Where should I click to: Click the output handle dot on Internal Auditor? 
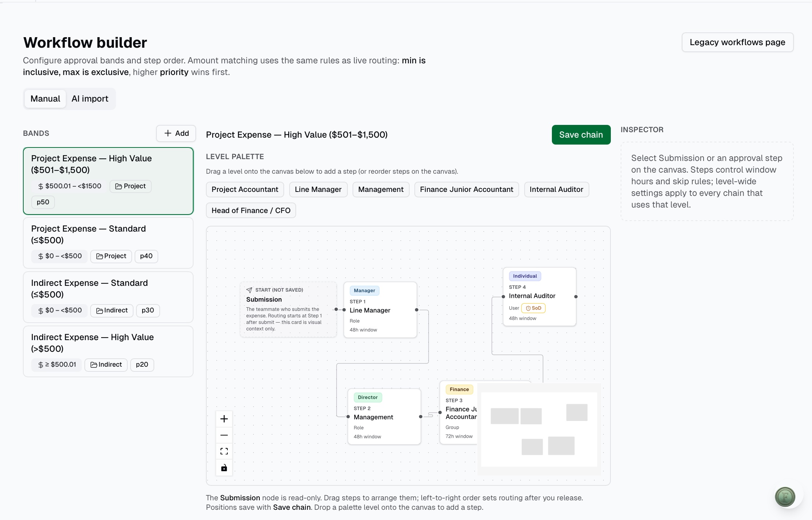click(x=576, y=297)
